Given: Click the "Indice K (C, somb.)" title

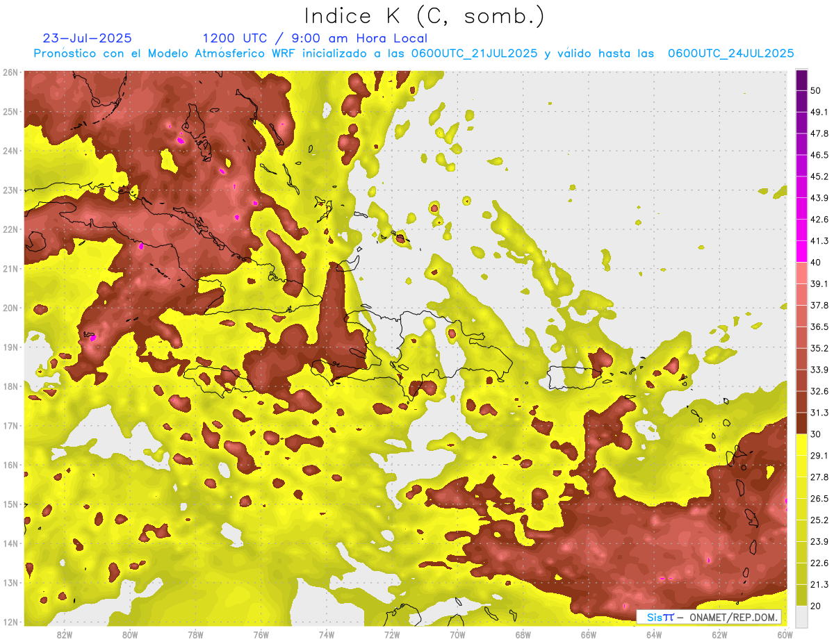Looking at the screenshot, I should tap(424, 16).
